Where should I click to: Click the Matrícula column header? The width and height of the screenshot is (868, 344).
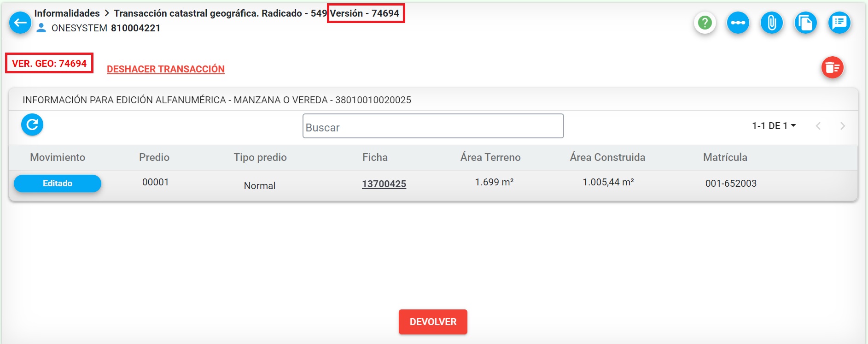[725, 157]
